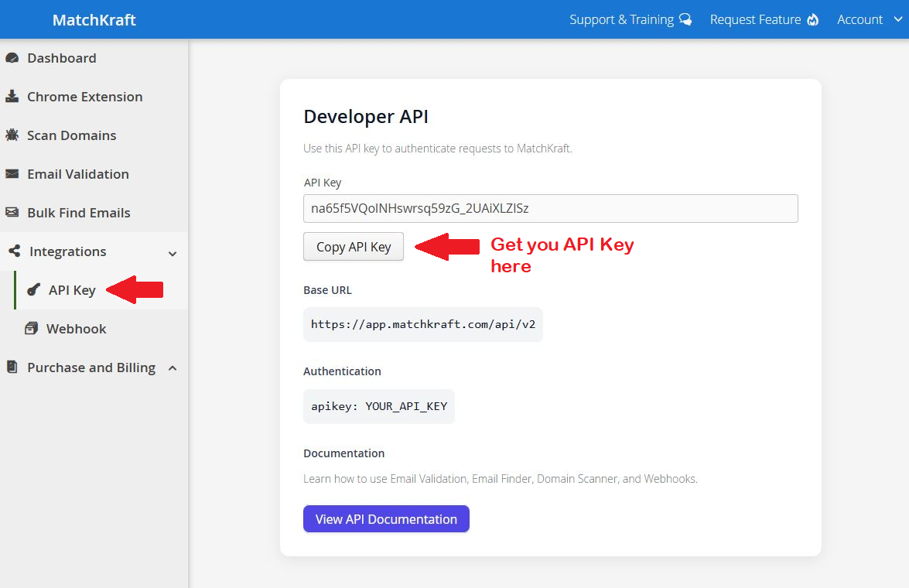Click the Support & Training chat icon
The image size is (909, 588).
pyautogui.click(x=685, y=19)
